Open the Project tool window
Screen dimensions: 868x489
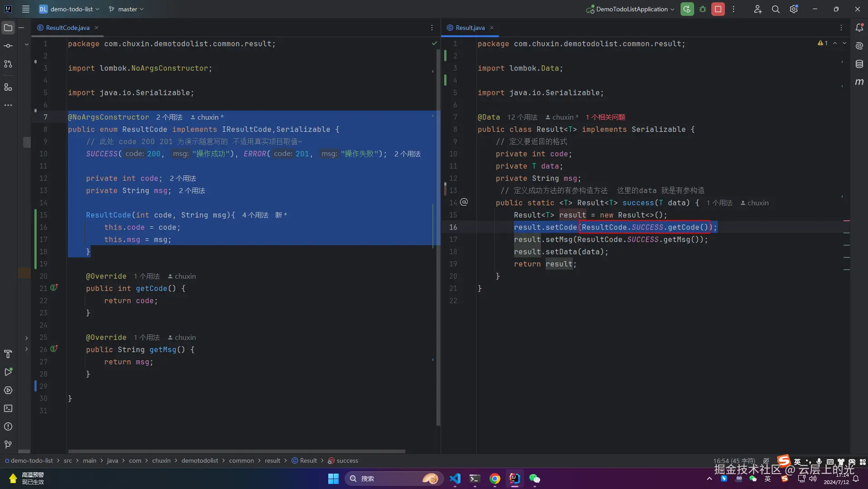(x=8, y=28)
